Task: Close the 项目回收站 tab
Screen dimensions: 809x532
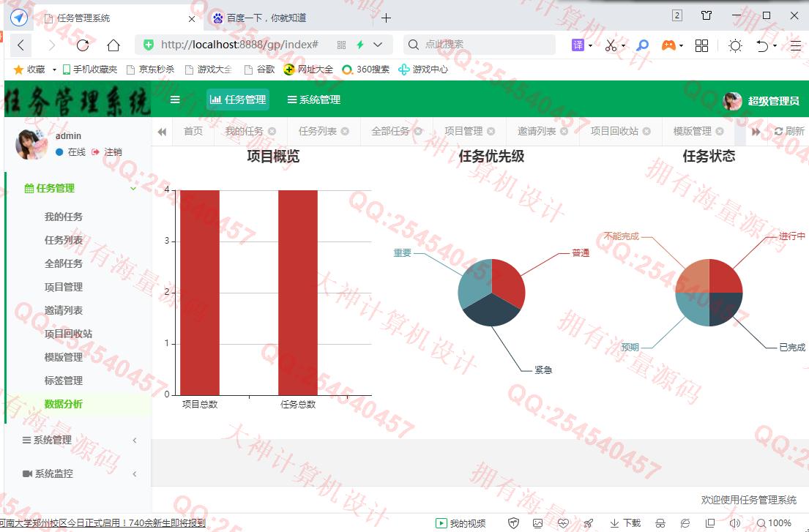Action: [646, 132]
